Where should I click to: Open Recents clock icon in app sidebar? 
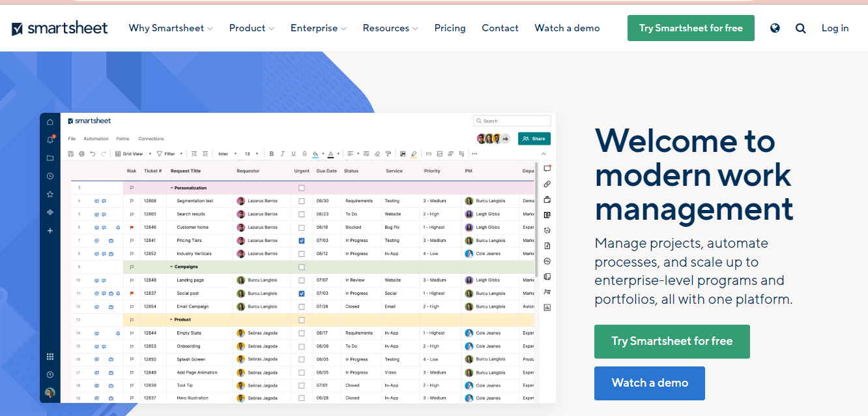click(50, 176)
